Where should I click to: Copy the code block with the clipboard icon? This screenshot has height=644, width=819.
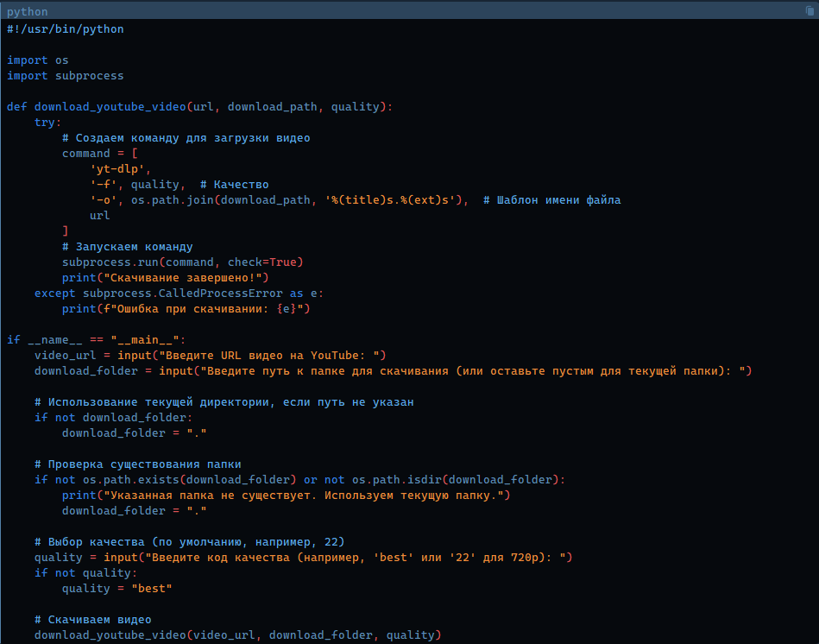tap(810, 10)
